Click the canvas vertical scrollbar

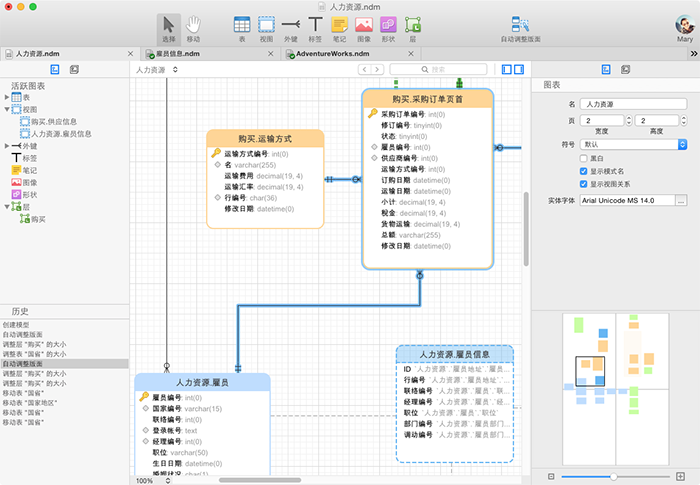click(526, 229)
